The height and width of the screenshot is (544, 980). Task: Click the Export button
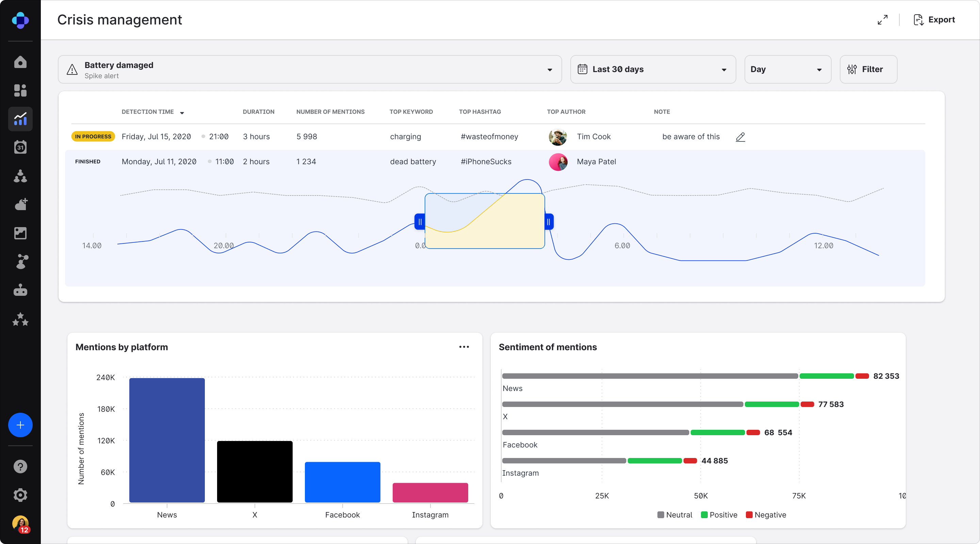(934, 20)
